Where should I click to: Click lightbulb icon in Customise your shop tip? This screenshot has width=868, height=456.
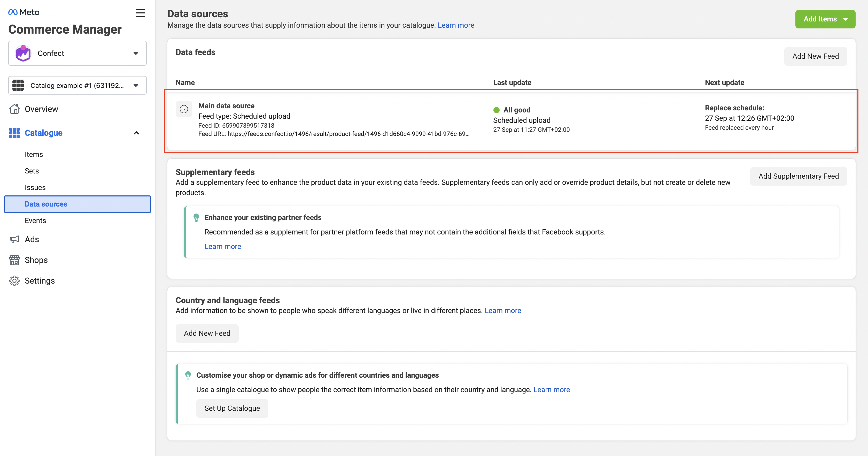188,375
